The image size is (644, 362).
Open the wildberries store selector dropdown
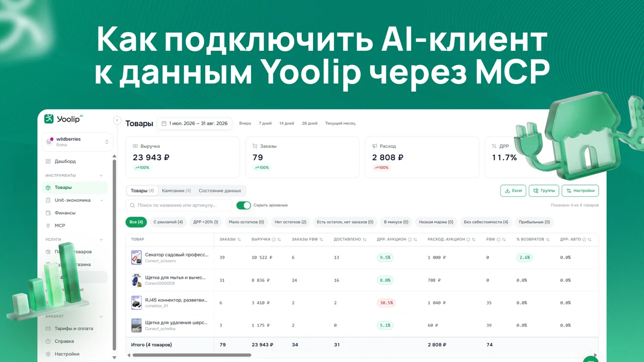(x=77, y=142)
